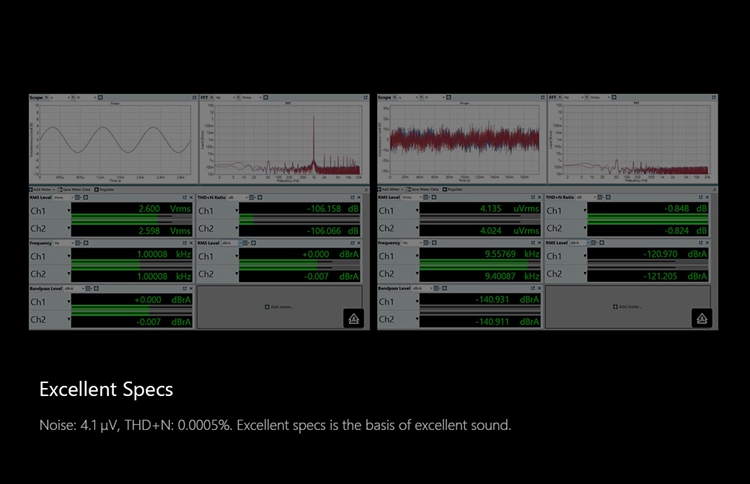This screenshot has width=750, height=484.
Task: Open Ch2 dropdown in left Frequency meter
Action: pos(68,274)
